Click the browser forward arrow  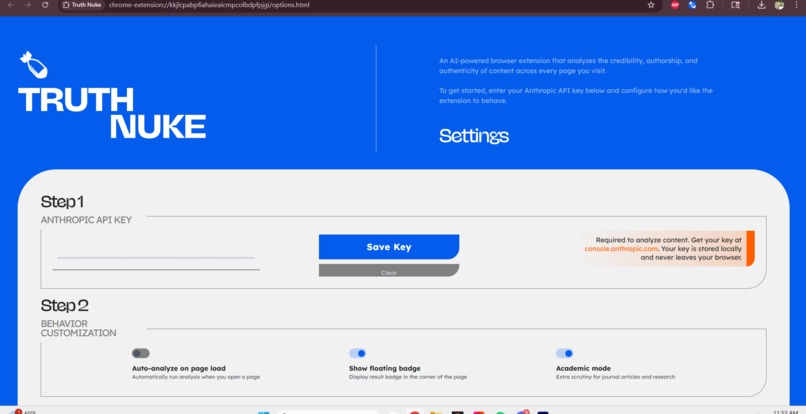[x=27, y=5]
